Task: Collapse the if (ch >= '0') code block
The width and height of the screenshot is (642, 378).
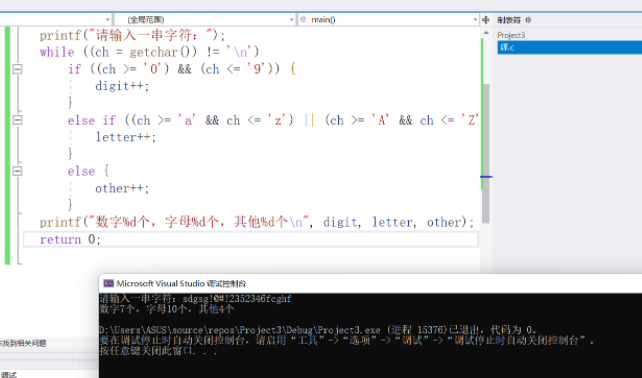Action: tap(17, 69)
